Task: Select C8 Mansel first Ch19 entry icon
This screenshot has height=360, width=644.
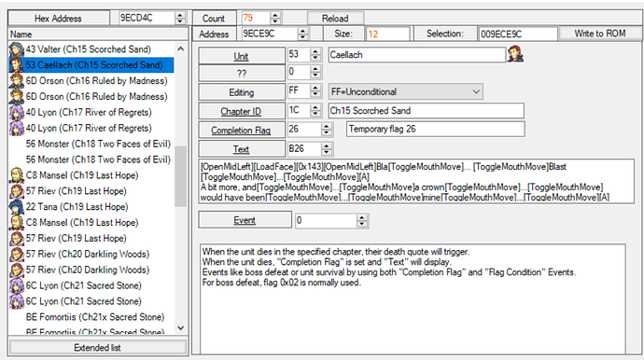Action: 17,175
